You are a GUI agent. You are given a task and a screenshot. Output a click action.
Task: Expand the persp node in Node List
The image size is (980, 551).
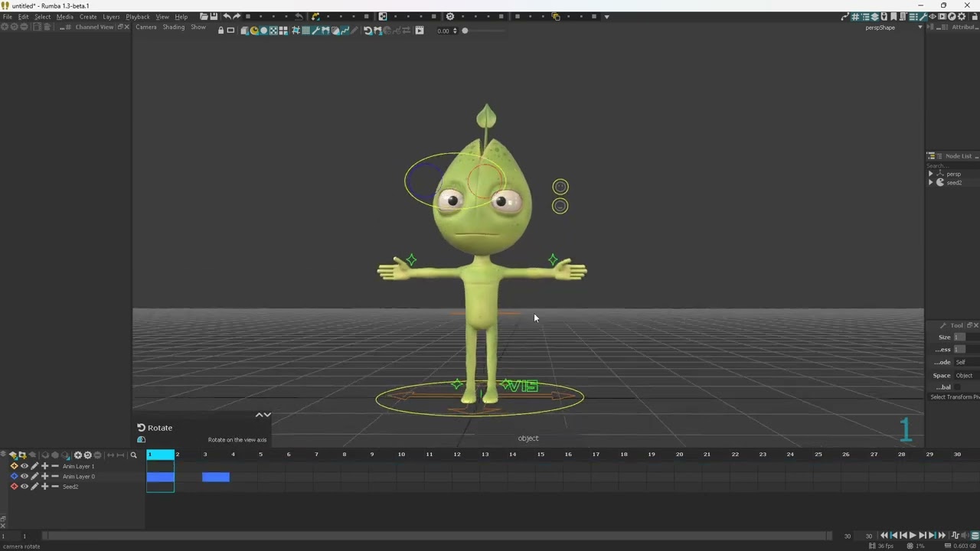pos(931,174)
